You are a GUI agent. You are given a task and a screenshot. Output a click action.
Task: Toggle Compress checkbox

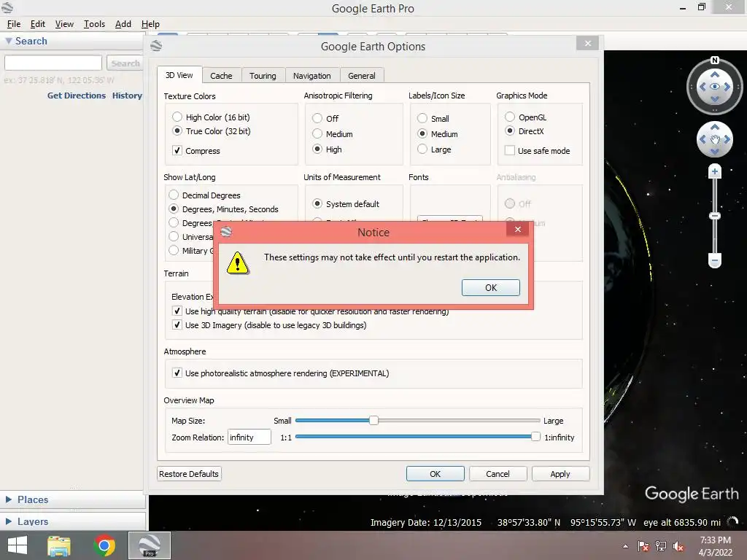click(x=177, y=150)
